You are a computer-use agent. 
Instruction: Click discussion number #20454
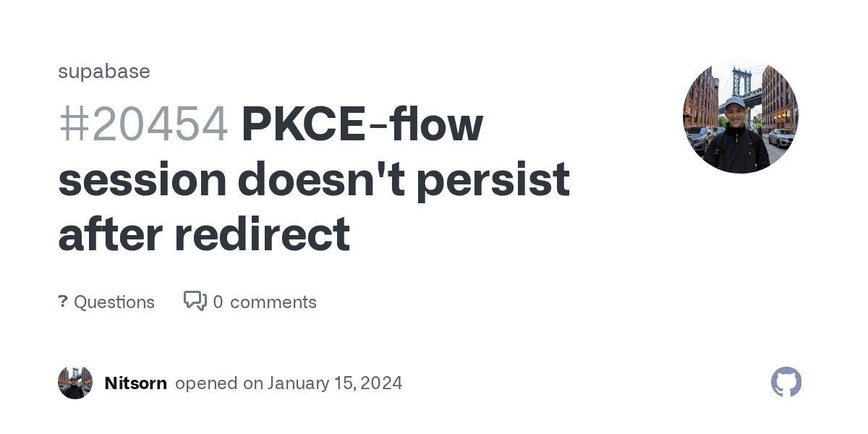[143, 124]
